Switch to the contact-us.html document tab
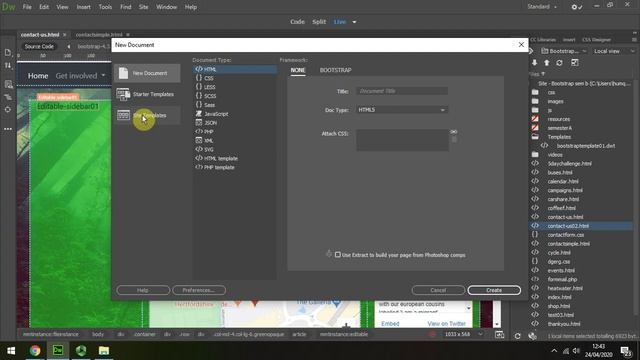The height and width of the screenshot is (360, 640). [x=40, y=35]
